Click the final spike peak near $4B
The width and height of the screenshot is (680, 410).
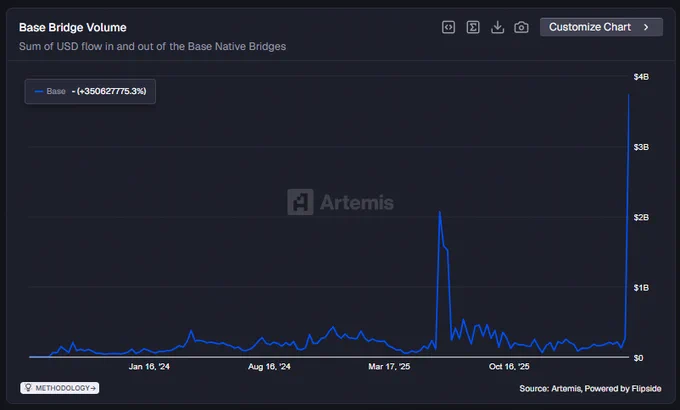coord(629,95)
